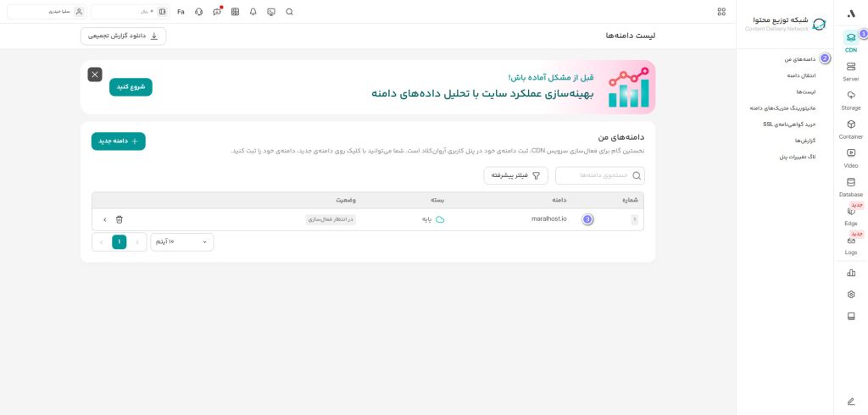Click the شروع کنید banner button
The width and height of the screenshot is (868, 415).
pyautogui.click(x=131, y=87)
